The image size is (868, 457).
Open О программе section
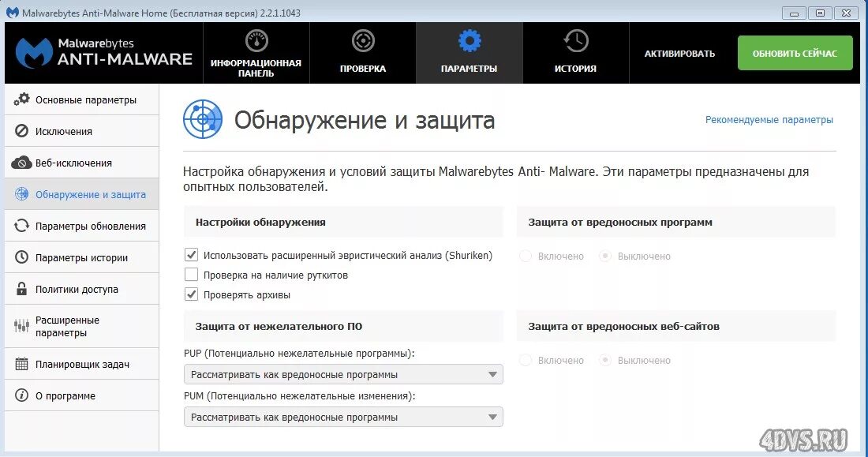tap(82, 395)
